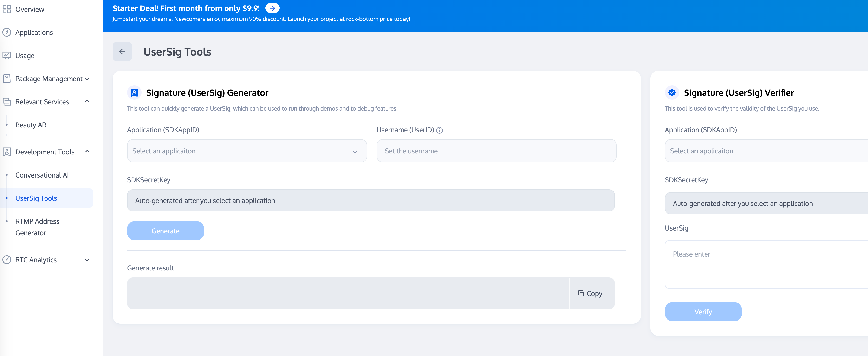Click the Overview grid icon in sidebar
This screenshot has height=356, width=868.
click(7, 9)
